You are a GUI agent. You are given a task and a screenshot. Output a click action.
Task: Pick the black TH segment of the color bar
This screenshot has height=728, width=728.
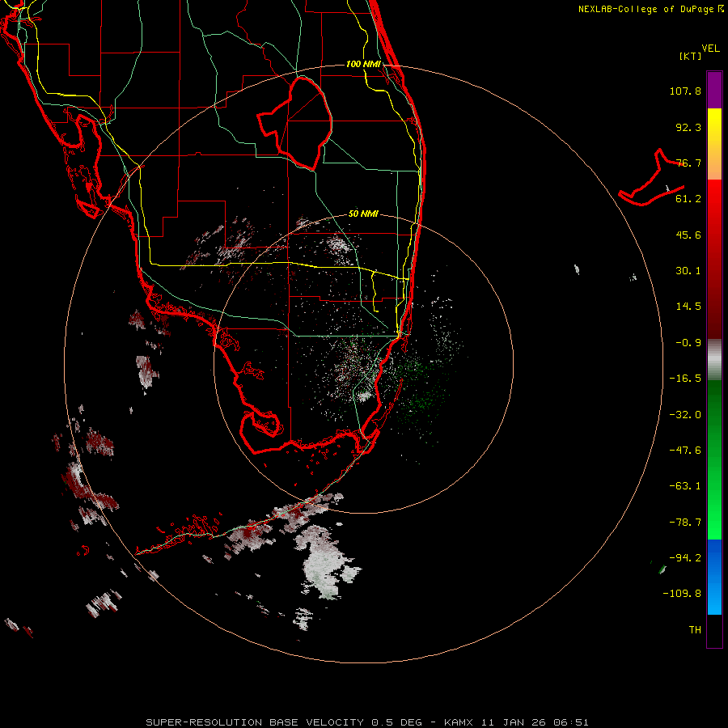[x=714, y=631]
